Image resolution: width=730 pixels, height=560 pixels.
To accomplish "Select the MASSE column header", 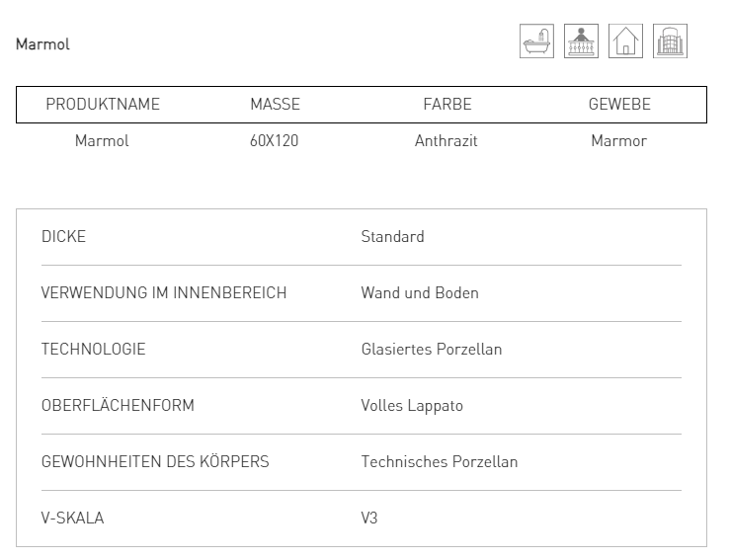I will pos(275,105).
